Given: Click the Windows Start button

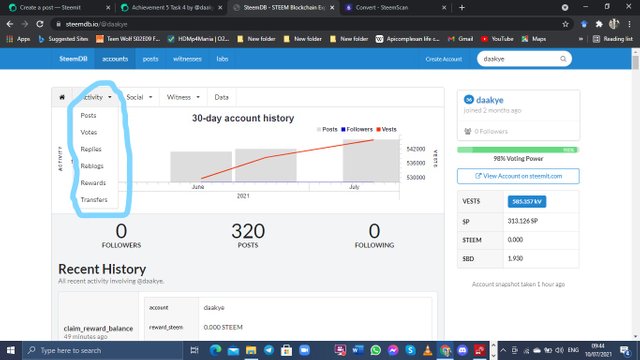Looking at the screenshot, I should pyautogui.click(x=11, y=350).
